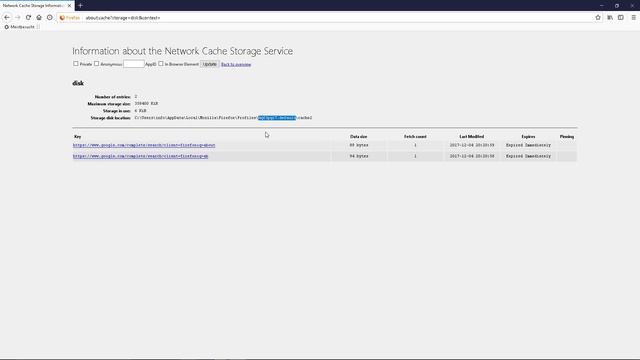Image resolution: width=640 pixels, height=360 pixels.
Task: Click the forward navigation arrow
Action: [x=18, y=18]
